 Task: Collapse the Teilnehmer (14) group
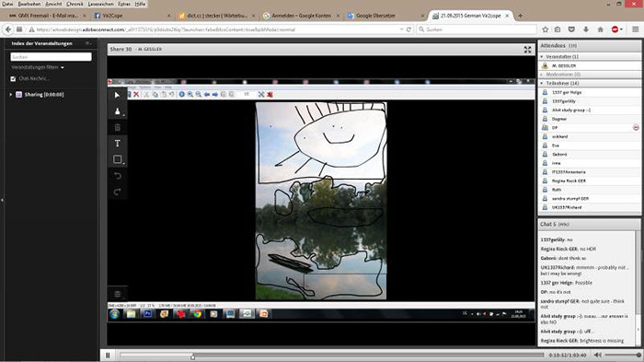542,83
